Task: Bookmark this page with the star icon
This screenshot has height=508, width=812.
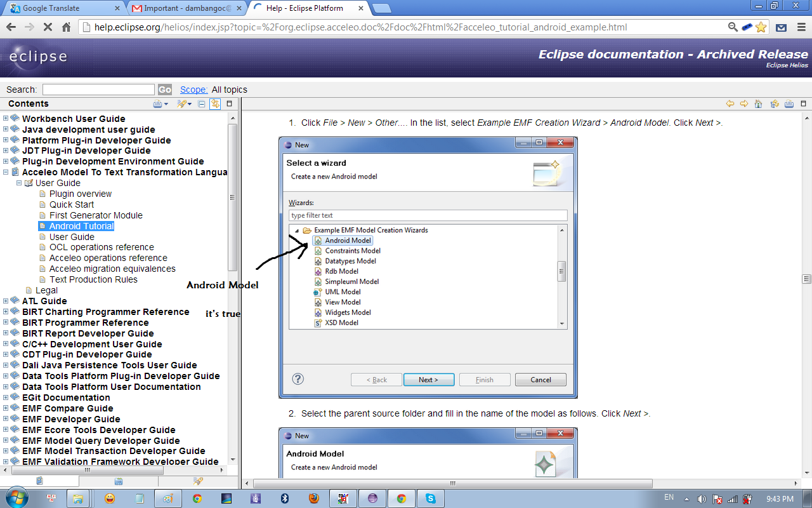Action: tap(761, 27)
